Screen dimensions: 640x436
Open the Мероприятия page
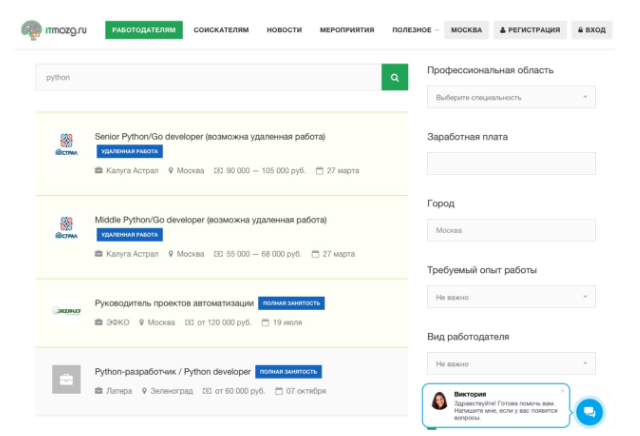pos(347,30)
